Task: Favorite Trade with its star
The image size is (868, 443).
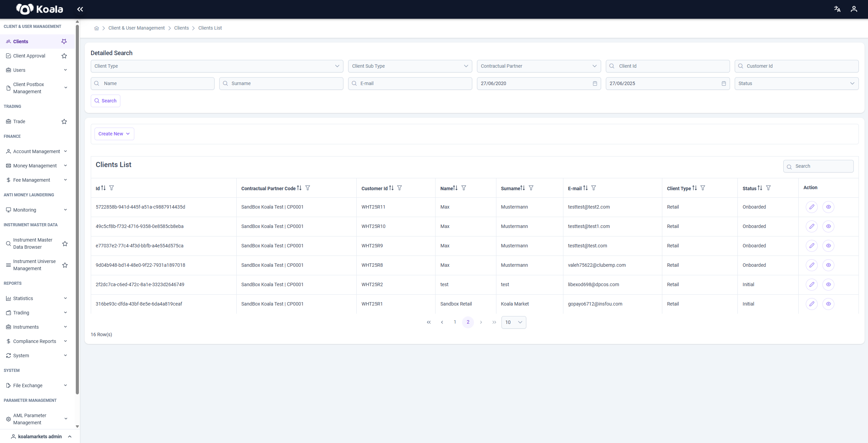Action: click(64, 121)
